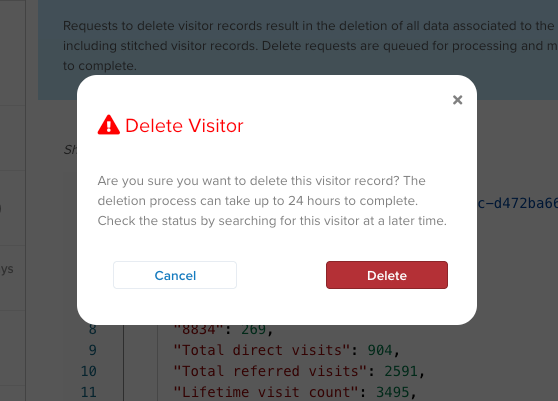Image resolution: width=558 pixels, height=401 pixels.
Task: Select line number 8 in the gutter
Action: coord(93,330)
